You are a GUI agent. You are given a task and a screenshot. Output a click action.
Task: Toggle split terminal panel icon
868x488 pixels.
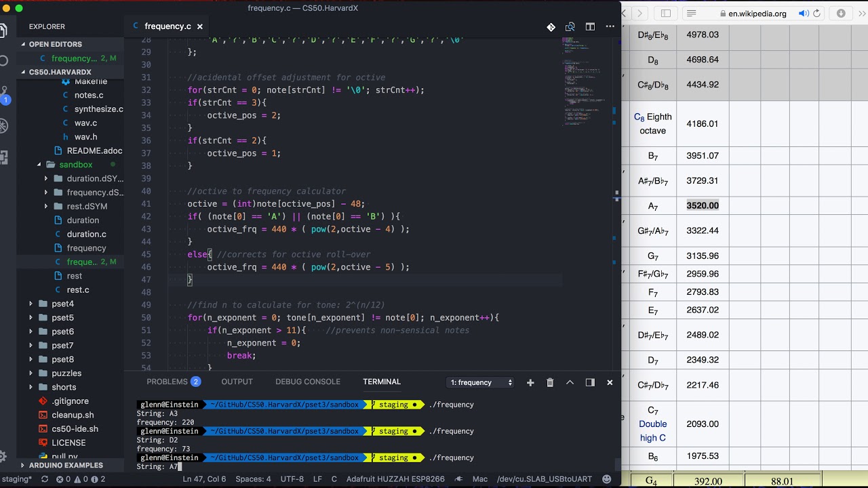[590, 382]
